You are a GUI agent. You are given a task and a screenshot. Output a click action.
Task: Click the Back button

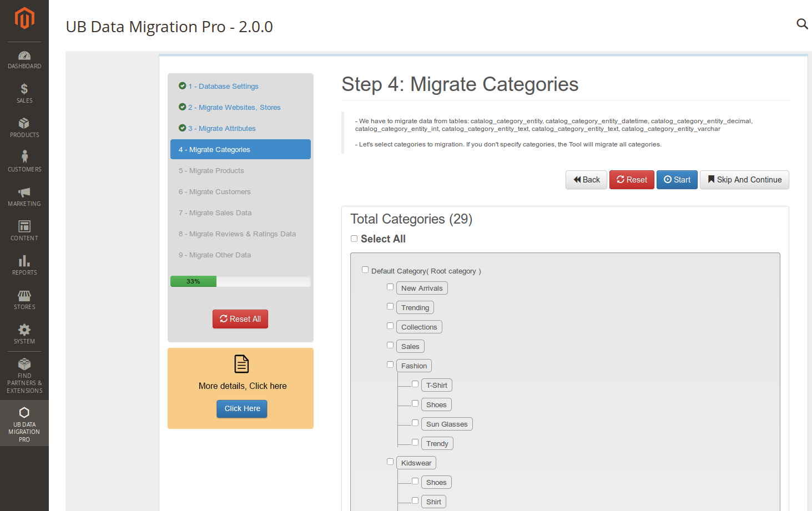coord(586,180)
